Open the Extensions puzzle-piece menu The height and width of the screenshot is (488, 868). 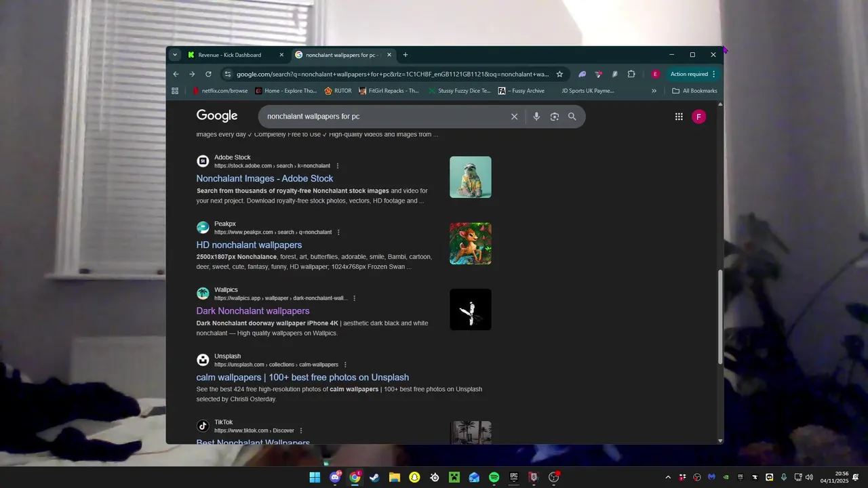(631, 74)
